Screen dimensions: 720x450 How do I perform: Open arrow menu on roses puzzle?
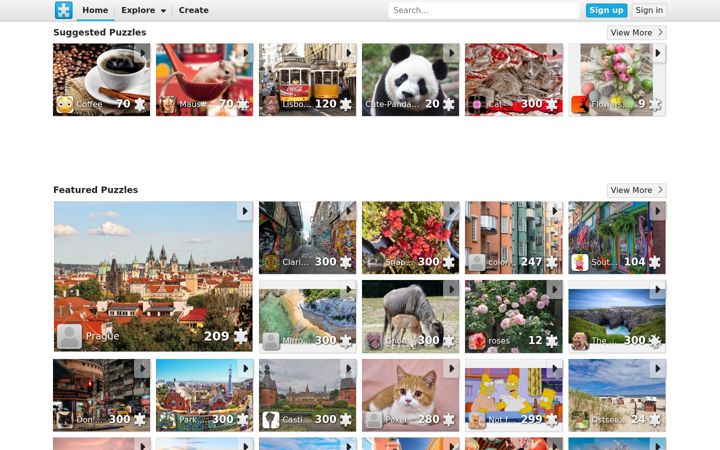pos(555,289)
